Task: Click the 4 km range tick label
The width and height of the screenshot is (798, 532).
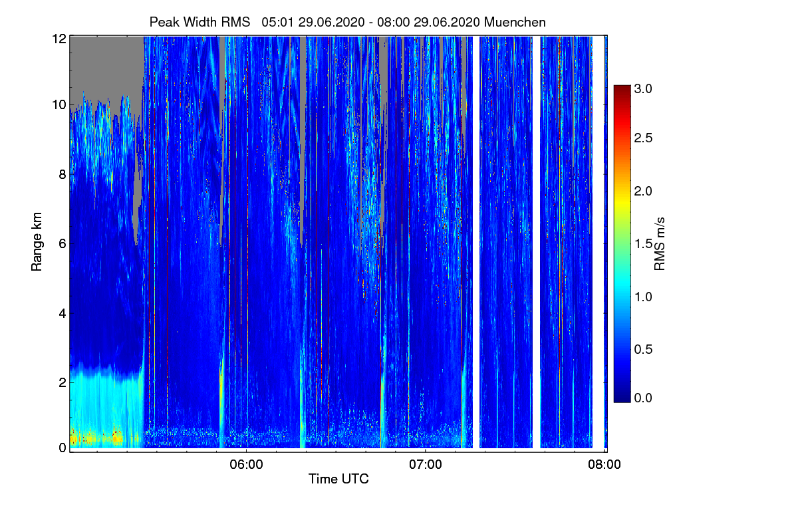Action: click(62, 313)
